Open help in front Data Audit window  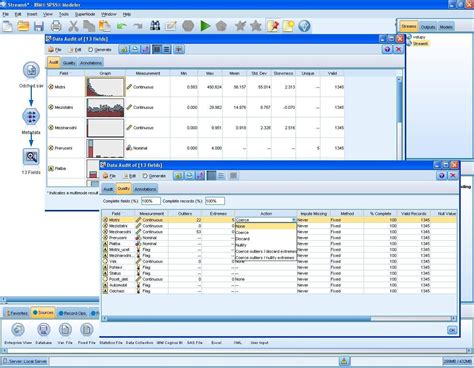pos(442,176)
